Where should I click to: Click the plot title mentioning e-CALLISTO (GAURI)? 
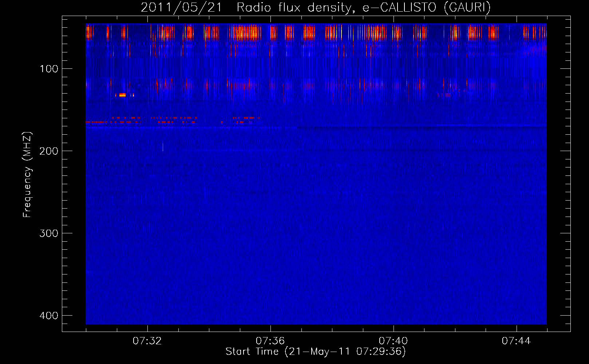[x=316, y=7]
